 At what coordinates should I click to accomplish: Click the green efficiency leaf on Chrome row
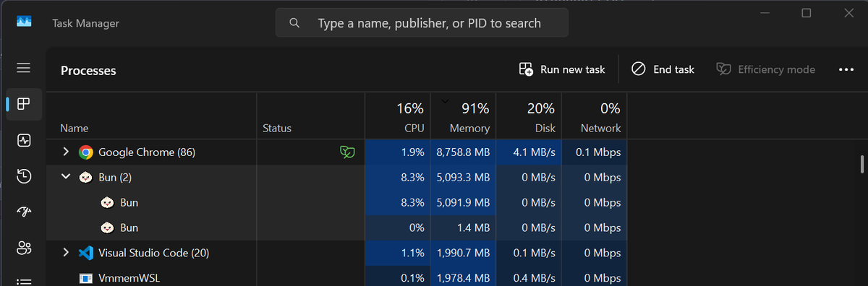[348, 152]
